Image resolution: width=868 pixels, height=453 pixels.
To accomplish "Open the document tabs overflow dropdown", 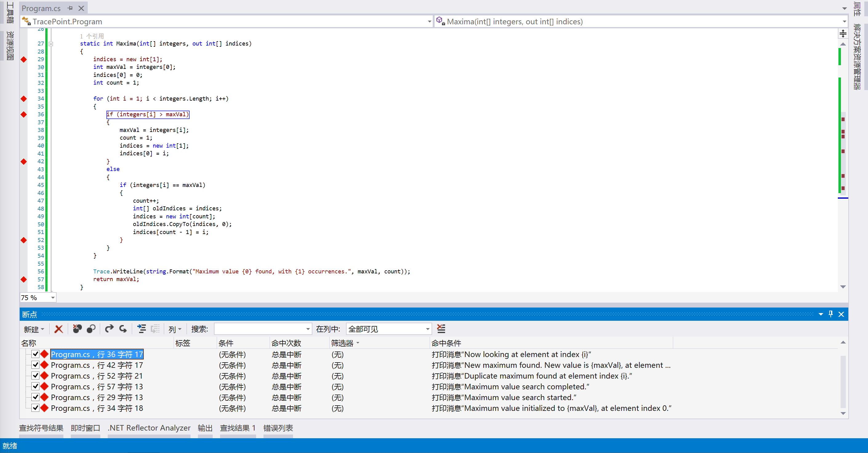I will click(844, 8).
